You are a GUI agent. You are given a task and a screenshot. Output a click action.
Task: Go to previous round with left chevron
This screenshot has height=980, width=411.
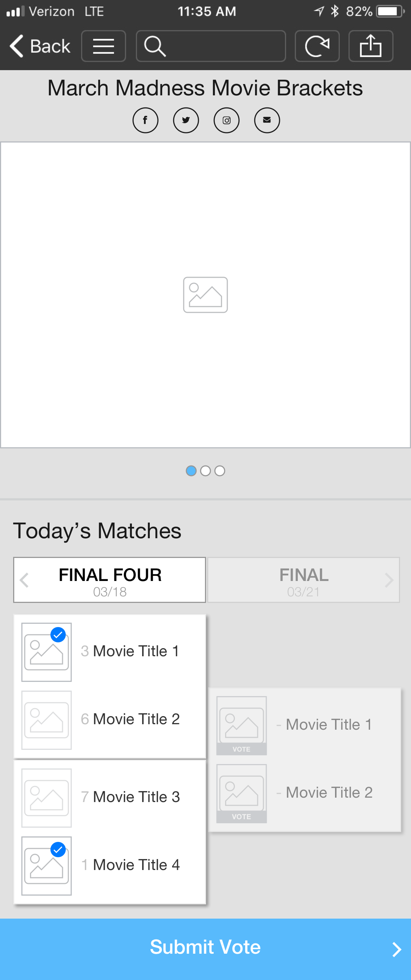click(24, 580)
